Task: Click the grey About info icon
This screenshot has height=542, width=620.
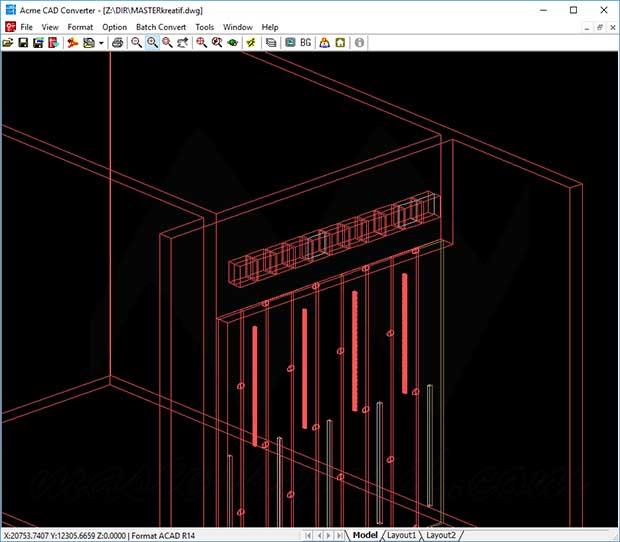Action: [x=359, y=43]
